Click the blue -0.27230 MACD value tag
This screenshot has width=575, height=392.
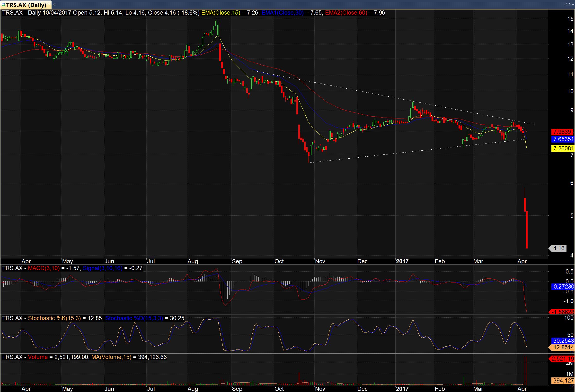tap(563, 286)
